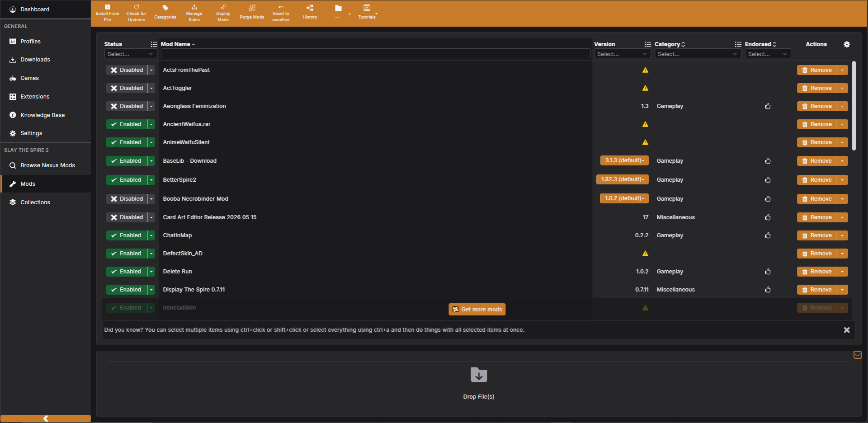Collapse the sidebar with bottom arrow
This screenshot has width=868, height=423.
pos(46,418)
